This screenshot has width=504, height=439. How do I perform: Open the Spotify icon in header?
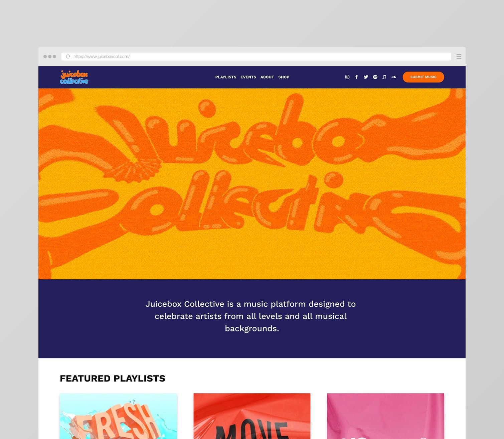375,77
